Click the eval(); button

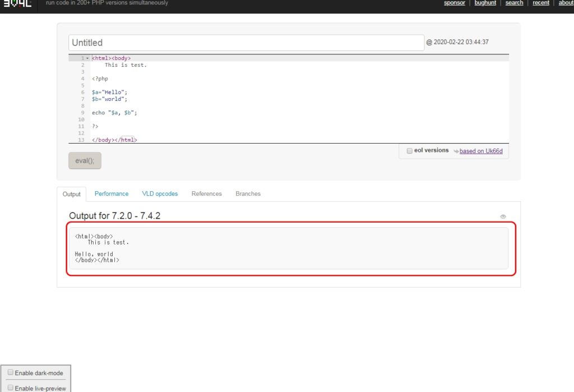[85, 160]
